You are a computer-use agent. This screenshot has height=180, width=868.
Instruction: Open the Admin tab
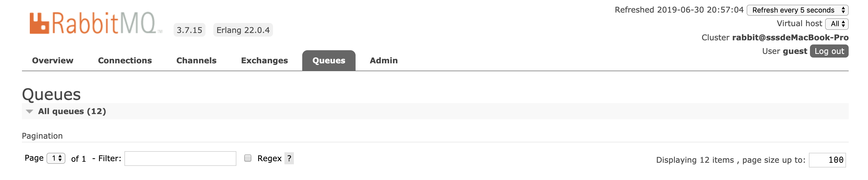[384, 60]
